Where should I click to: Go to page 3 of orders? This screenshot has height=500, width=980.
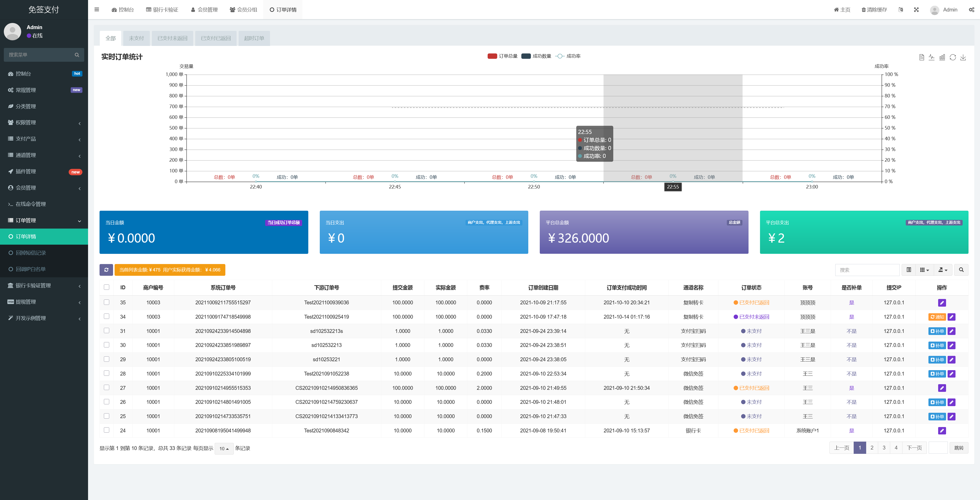click(884, 447)
